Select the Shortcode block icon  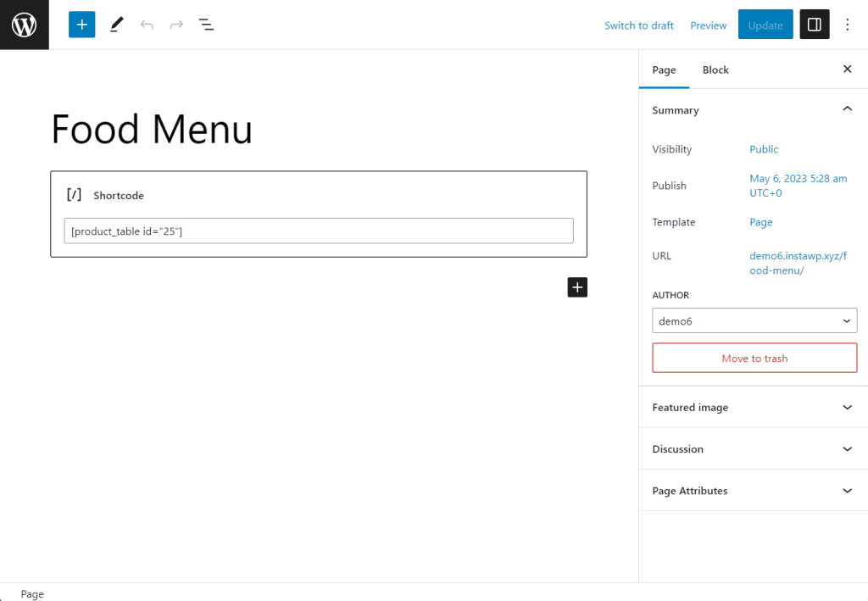tap(75, 195)
